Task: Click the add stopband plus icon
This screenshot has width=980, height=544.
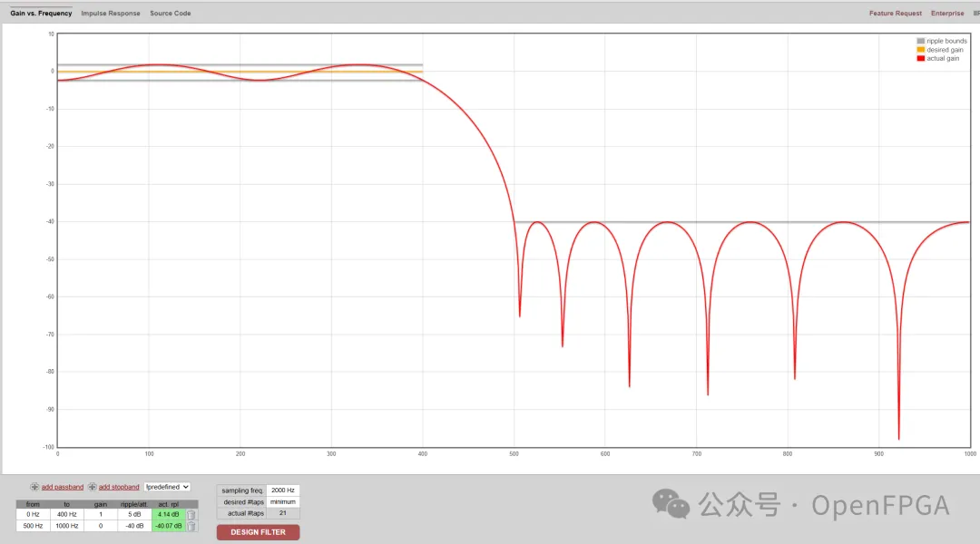Action: (93, 487)
